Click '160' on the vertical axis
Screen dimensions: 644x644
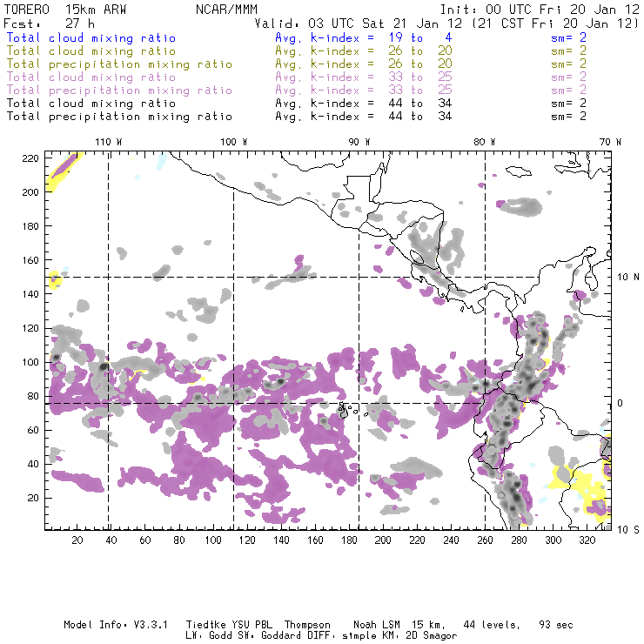[x=30, y=260]
